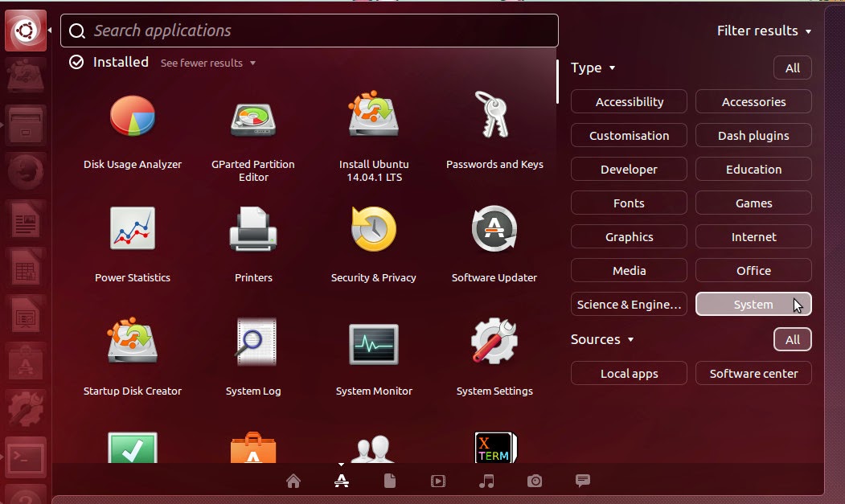The width and height of the screenshot is (845, 504).
Task: Collapse the Filter results panel
Action: tap(764, 31)
